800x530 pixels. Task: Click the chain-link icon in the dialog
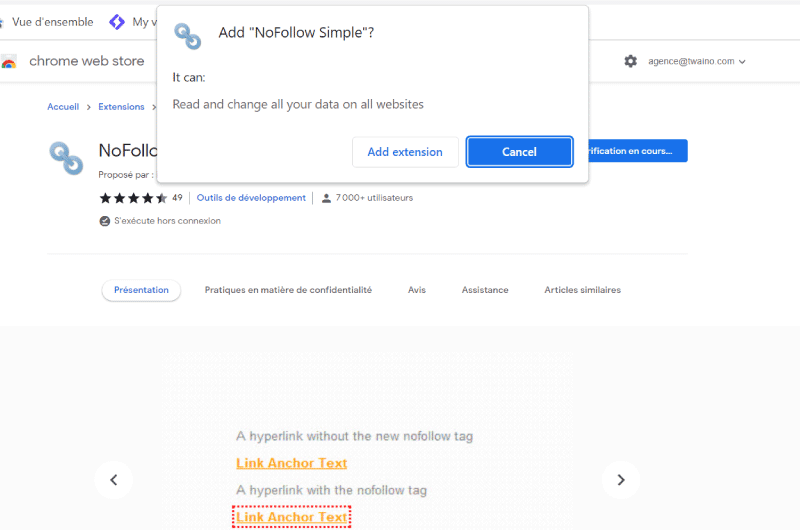coord(188,36)
